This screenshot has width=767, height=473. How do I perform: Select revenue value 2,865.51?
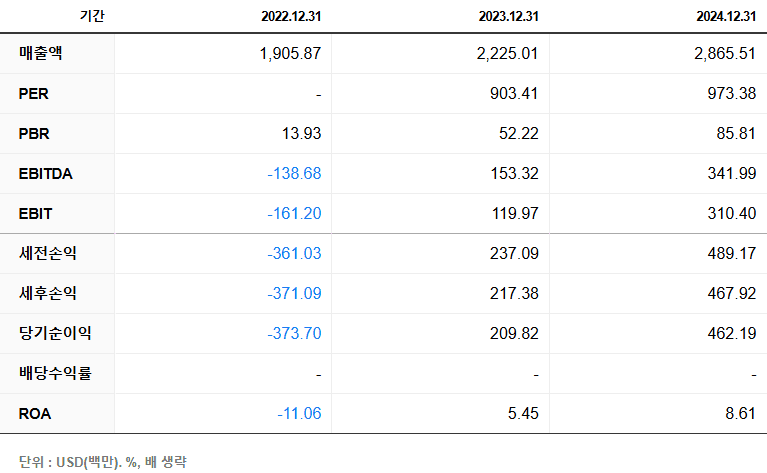(x=725, y=53)
